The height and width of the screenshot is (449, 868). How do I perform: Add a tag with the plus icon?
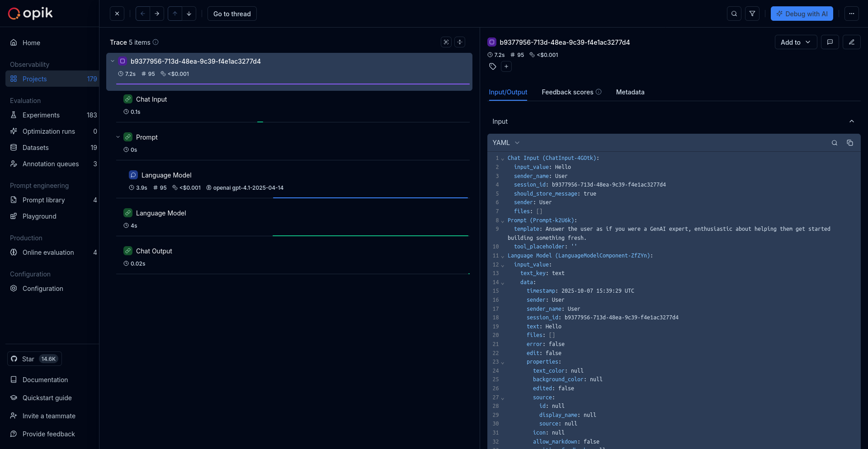click(506, 66)
